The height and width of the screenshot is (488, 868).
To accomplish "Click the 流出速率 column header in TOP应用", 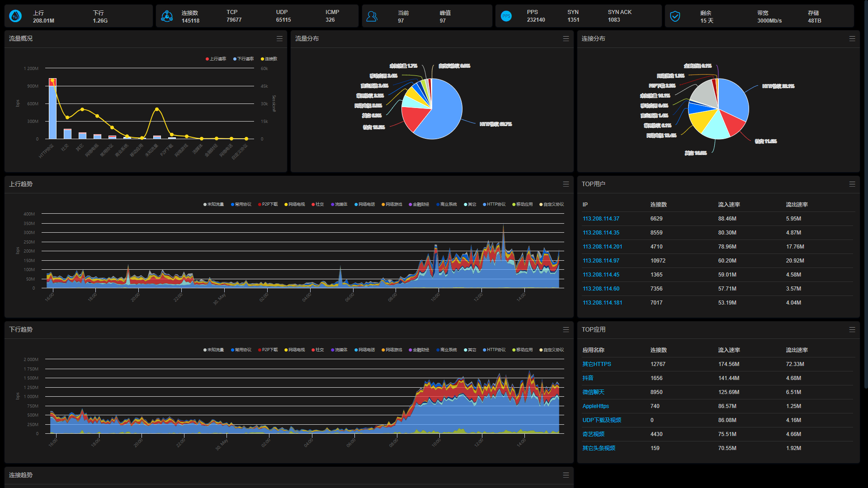I will click(x=797, y=350).
